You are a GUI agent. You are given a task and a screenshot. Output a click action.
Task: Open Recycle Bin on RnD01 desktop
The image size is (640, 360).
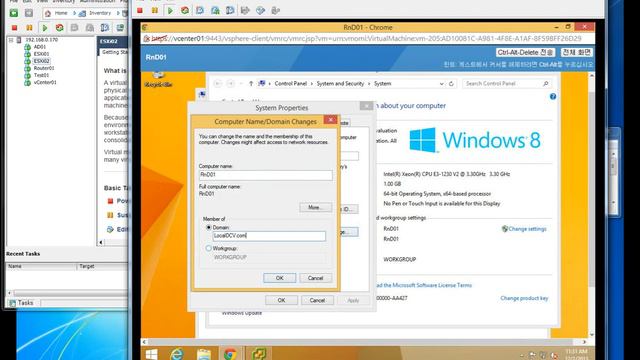(x=158, y=79)
